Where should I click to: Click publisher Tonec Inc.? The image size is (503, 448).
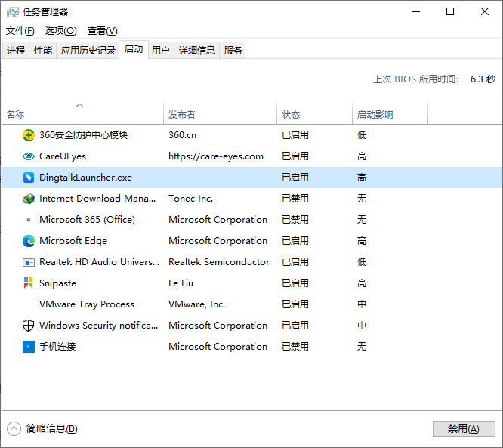coord(190,199)
